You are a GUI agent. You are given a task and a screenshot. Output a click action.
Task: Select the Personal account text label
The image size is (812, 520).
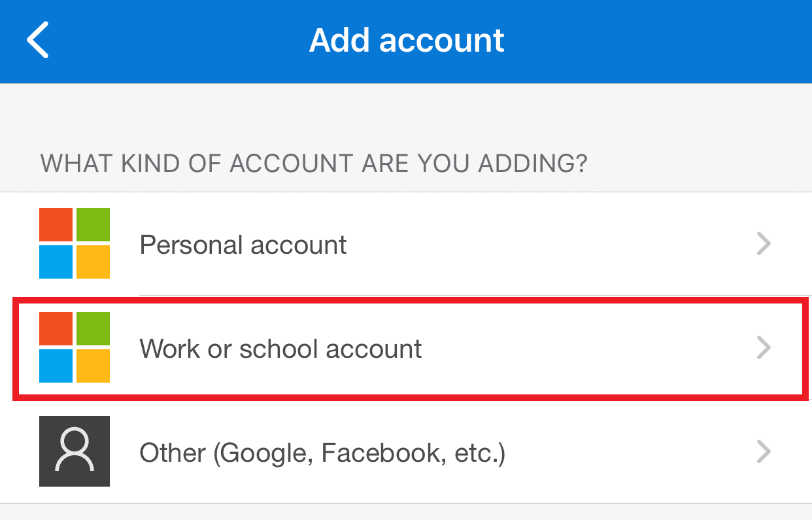(x=243, y=245)
